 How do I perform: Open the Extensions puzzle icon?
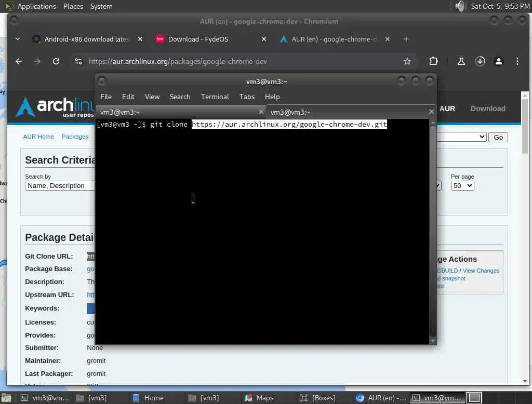[x=433, y=61]
